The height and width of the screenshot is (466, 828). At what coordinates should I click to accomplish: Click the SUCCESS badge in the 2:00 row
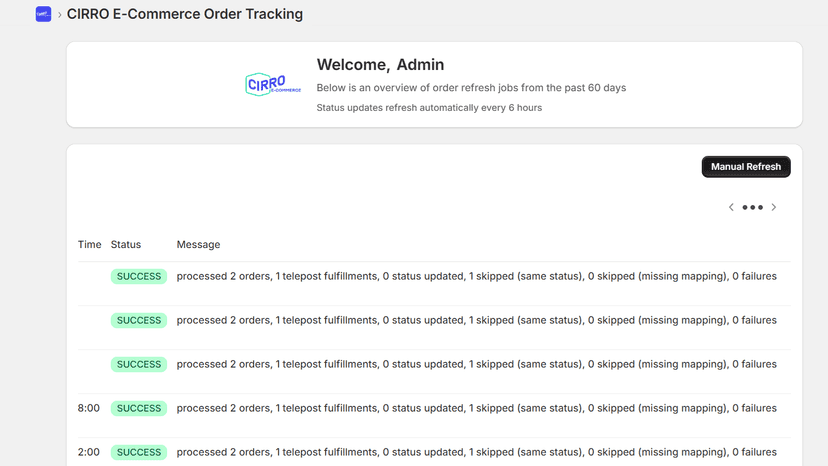tap(139, 452)
